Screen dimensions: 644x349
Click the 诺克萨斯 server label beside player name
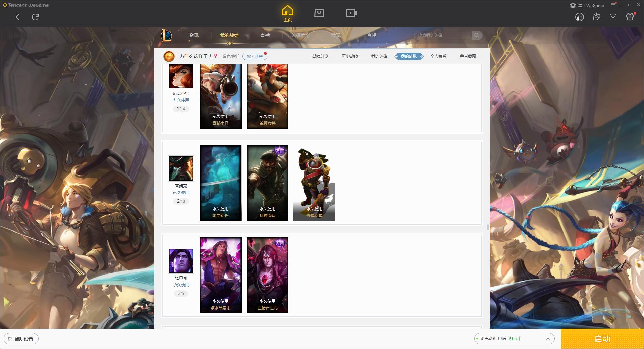[x=231, y=56]
